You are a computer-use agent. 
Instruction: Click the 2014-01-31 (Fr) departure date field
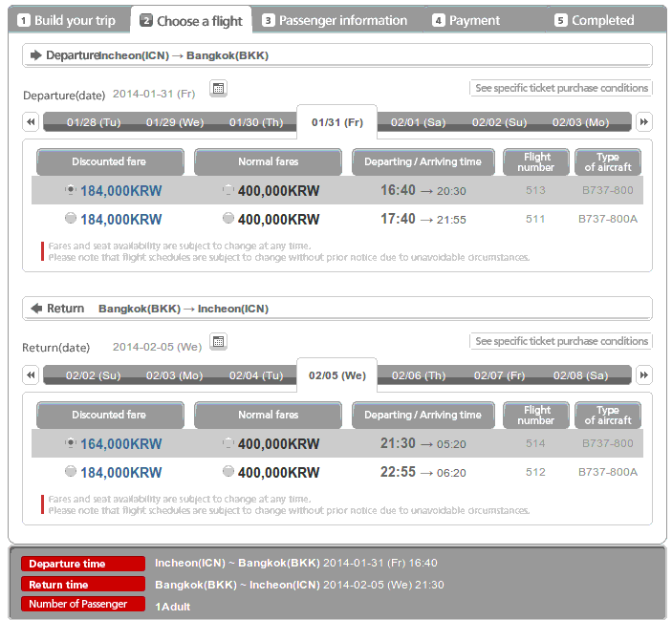pyautogui.click(x=154, y=94)
